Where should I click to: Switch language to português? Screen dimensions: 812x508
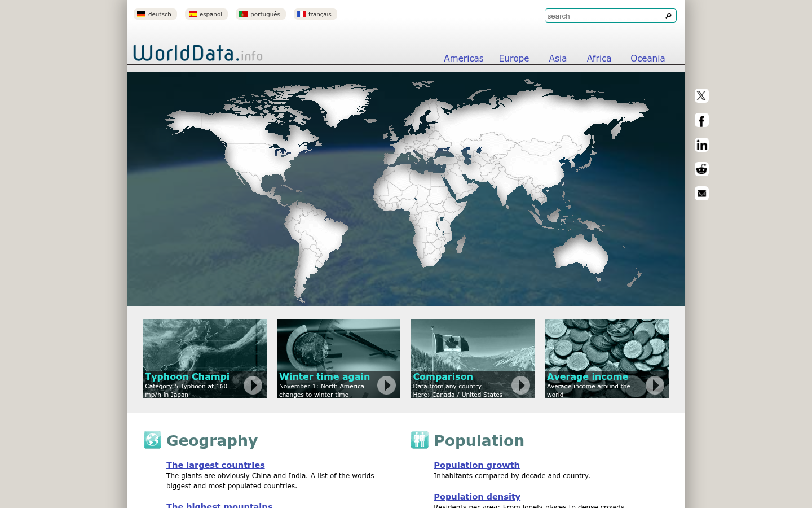coord(261,14)
